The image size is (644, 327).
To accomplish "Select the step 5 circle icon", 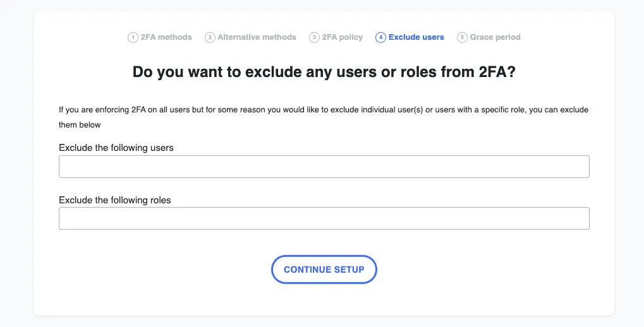I will click(x=462, y=37).
